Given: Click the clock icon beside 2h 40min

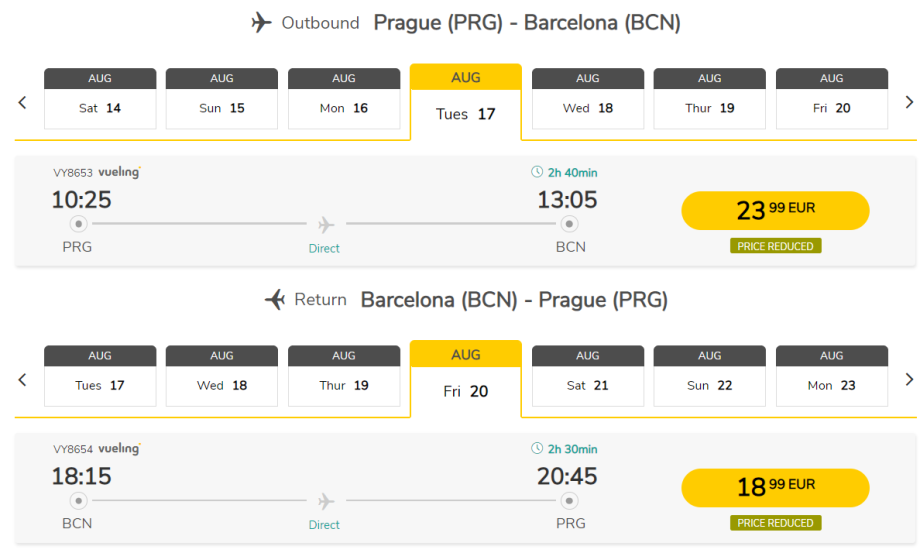Looking at the screenshot, I should (x=537, y=173).
